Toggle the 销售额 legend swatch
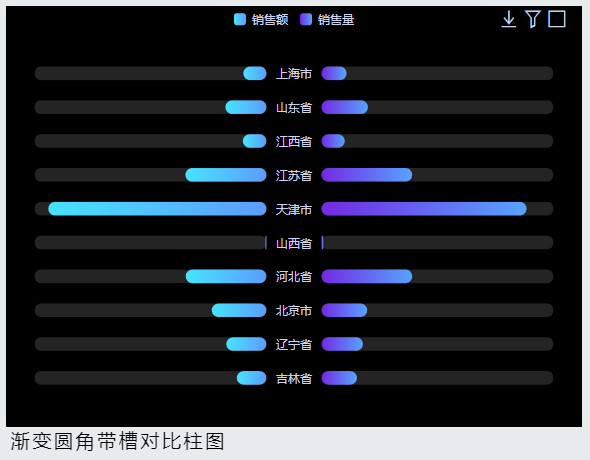This screenshot has height=460, width=590. click(240, 19)
